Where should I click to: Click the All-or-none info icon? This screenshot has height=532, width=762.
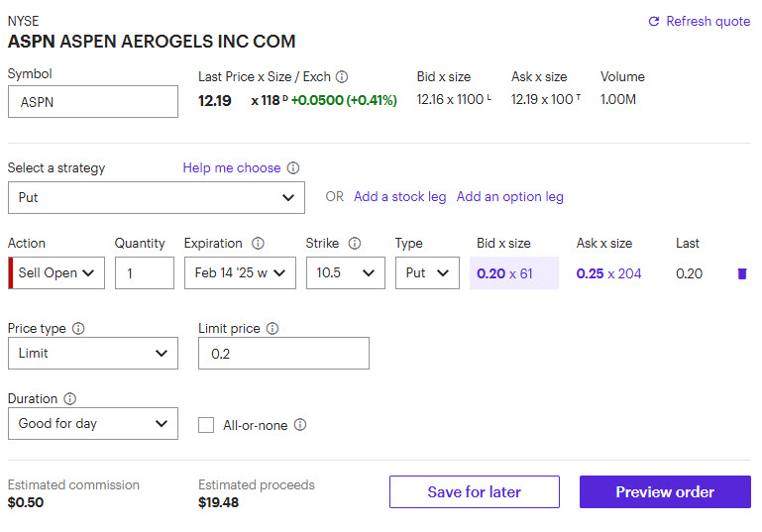300,425
